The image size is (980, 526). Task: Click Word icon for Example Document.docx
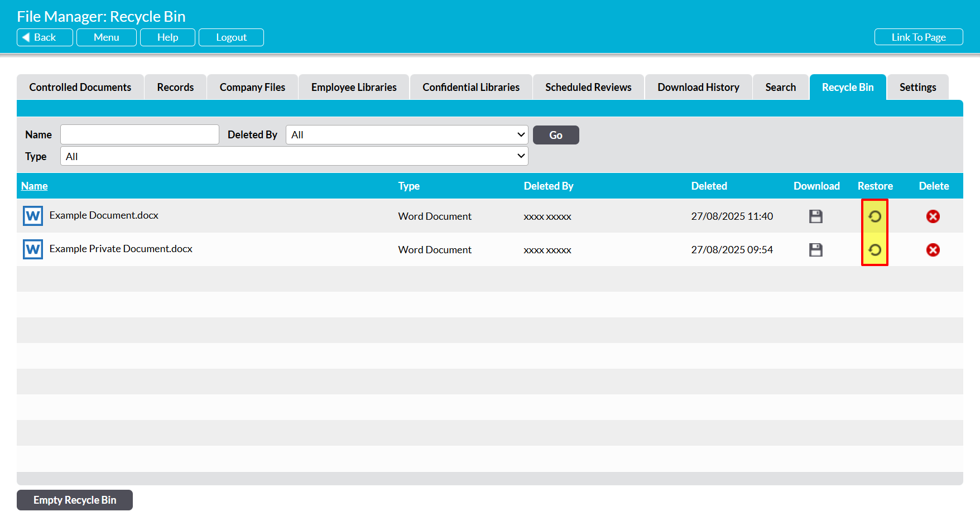33,216
